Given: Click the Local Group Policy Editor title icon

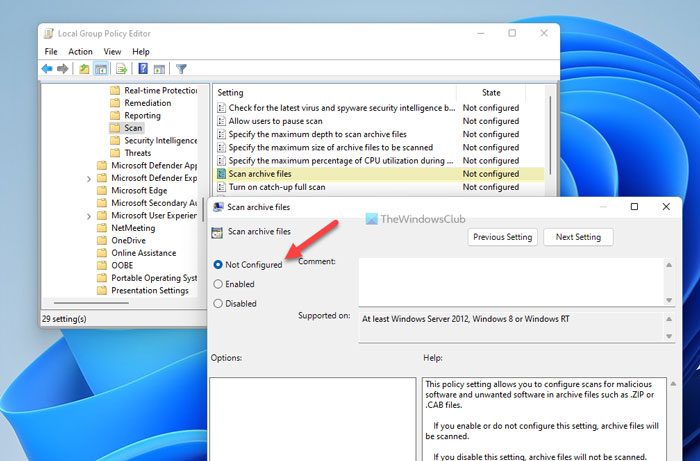Looking at the screenshot, I should point(48,33).
